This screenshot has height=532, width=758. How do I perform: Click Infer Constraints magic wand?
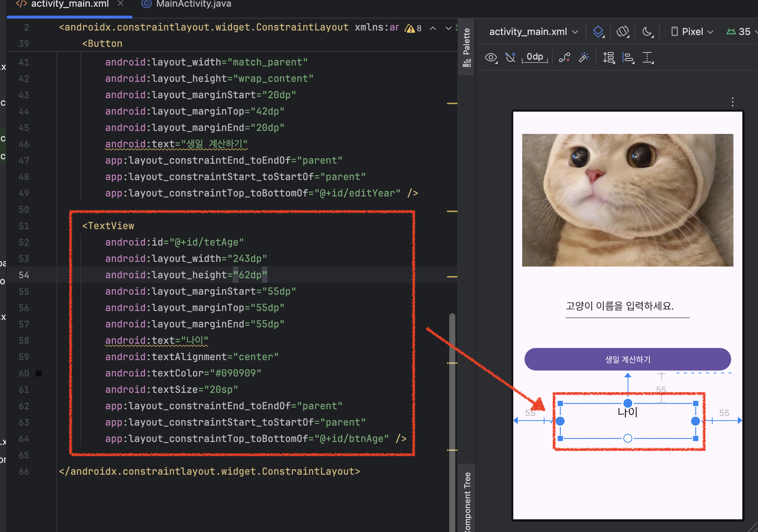(x=584, y=58)
